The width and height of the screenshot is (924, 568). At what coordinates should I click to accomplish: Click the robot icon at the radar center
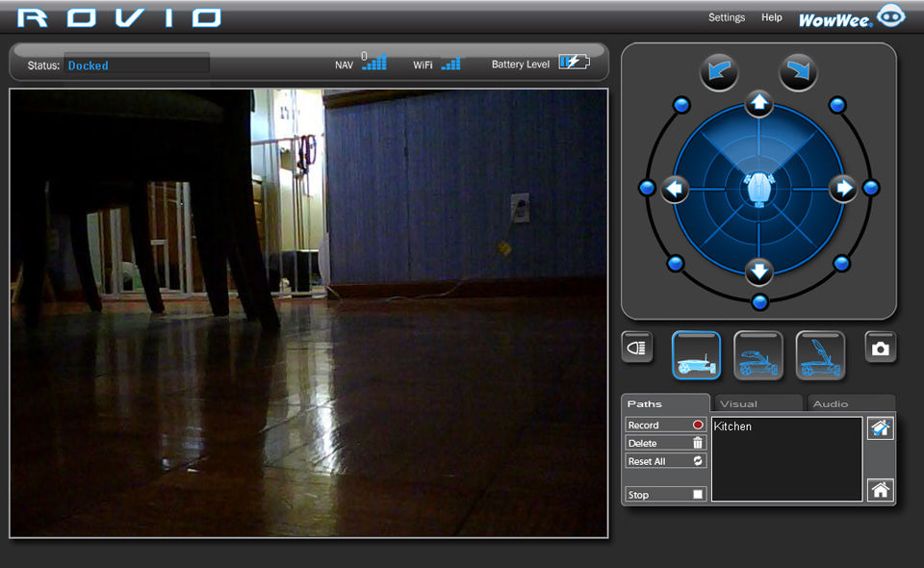pos(759,189)
